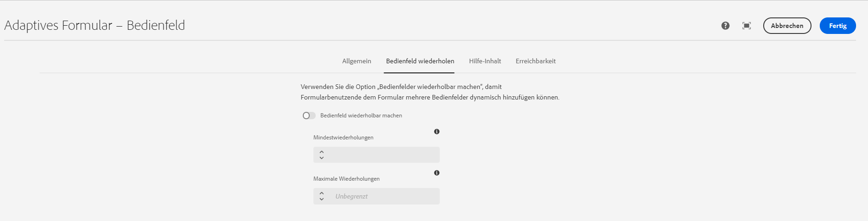Select the Bedienfeld wiederholen tab

[420, 61]
